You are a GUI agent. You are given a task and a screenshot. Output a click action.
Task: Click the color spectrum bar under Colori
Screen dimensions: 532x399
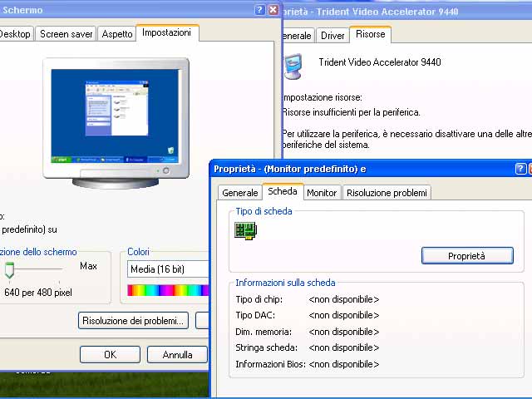(x=168, y=290)
